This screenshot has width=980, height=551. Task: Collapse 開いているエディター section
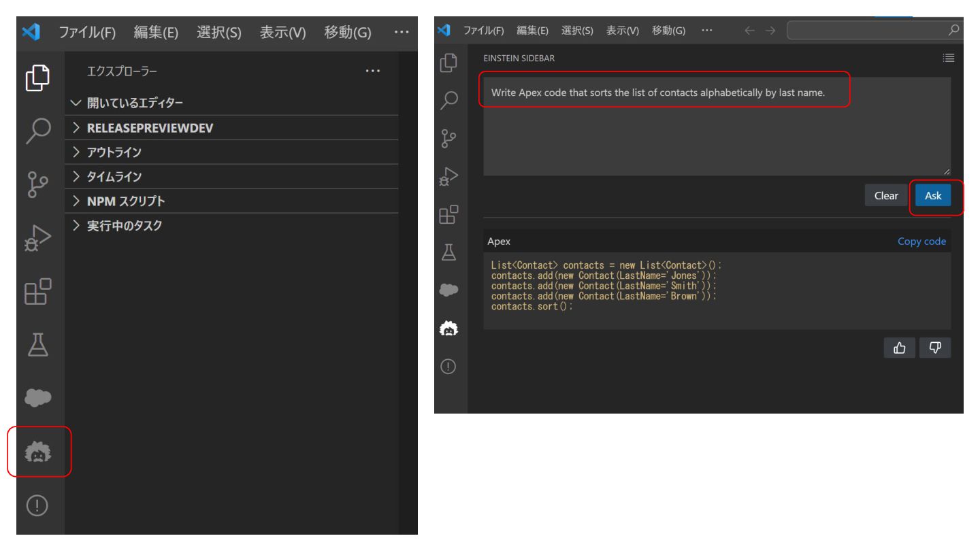[x=231, y=103]
